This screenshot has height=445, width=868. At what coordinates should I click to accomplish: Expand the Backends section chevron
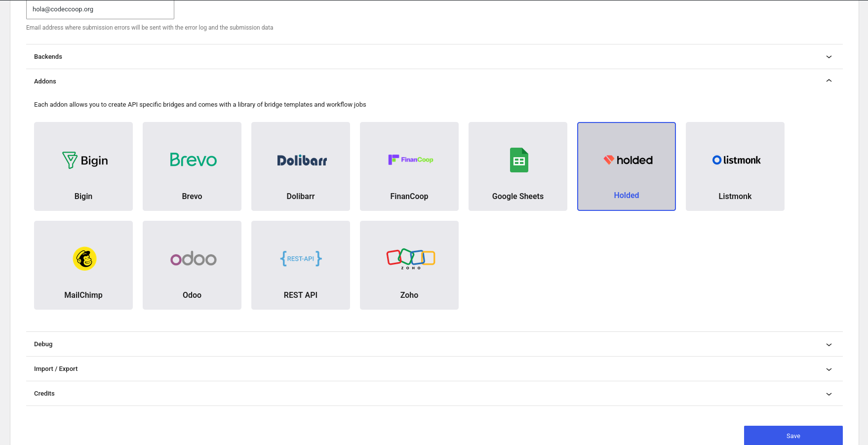829,57
